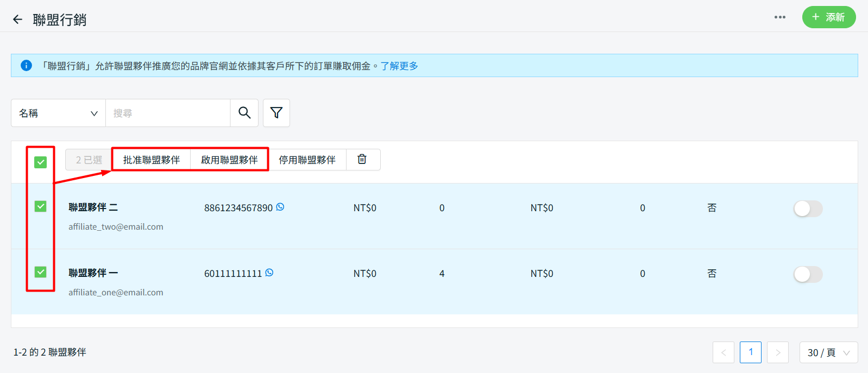The image size is (868, 373).
Task: Click the 批准聯盟夥伴 bulk action
Action: (x=152, y=160)
